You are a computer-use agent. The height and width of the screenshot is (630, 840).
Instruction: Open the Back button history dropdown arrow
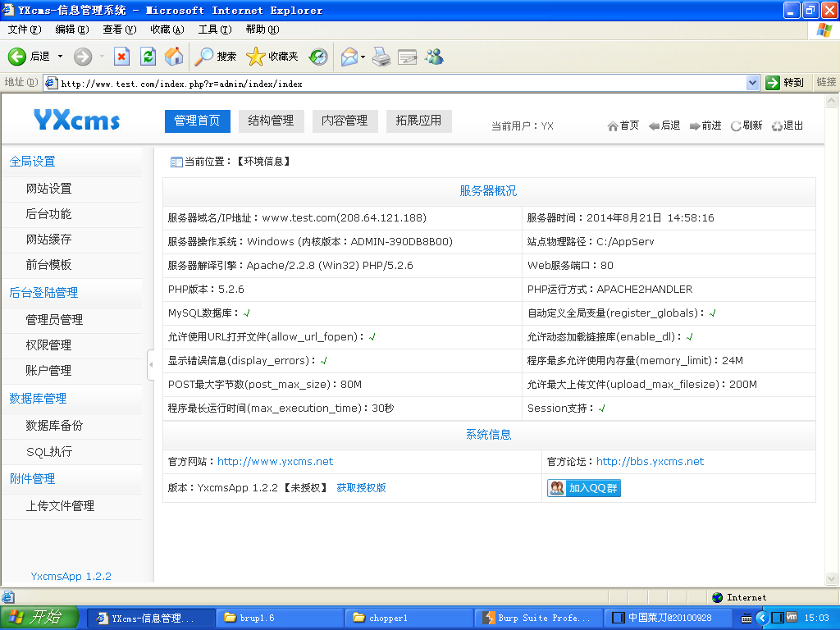pos(60,57)
